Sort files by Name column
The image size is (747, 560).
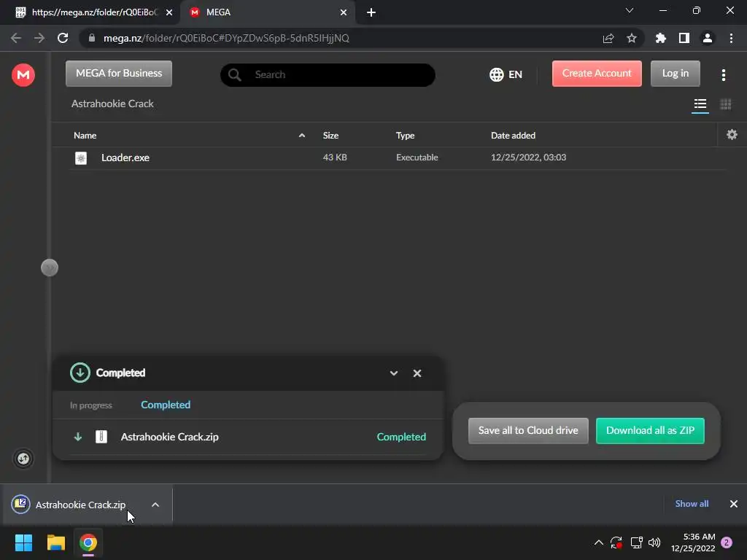point(85,135)
